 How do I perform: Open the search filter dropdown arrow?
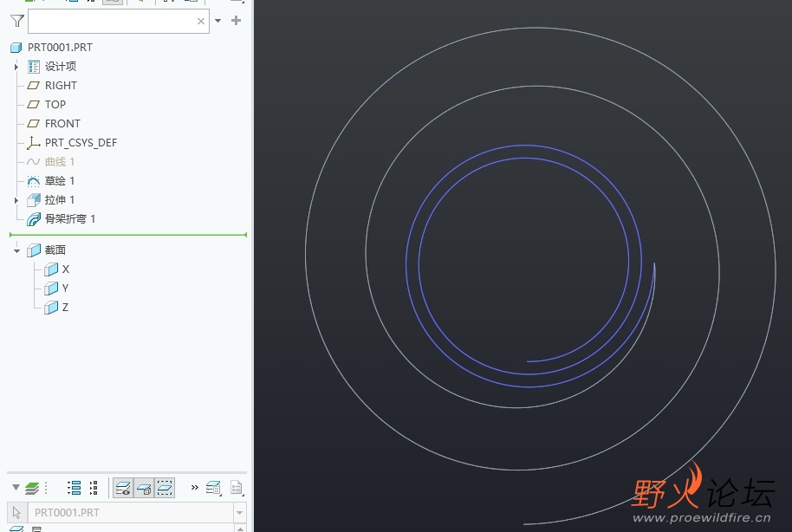218,21
